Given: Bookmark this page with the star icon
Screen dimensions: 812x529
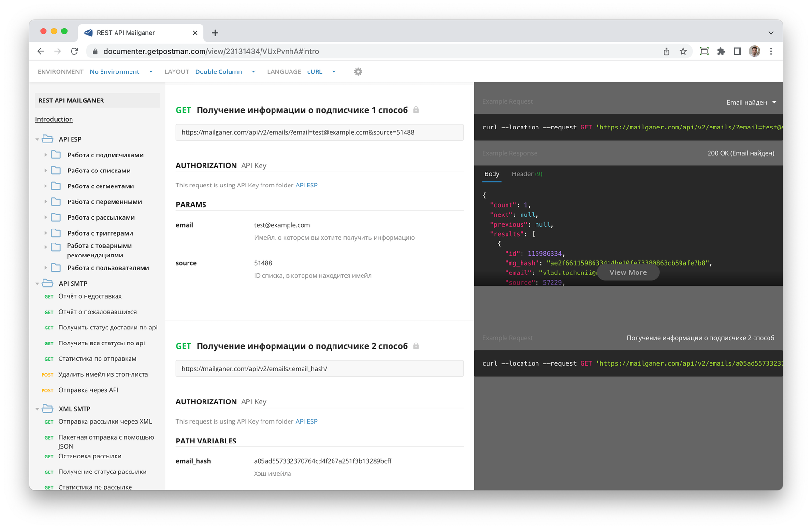Looking at the screenshot, I should tap(683, 51).
